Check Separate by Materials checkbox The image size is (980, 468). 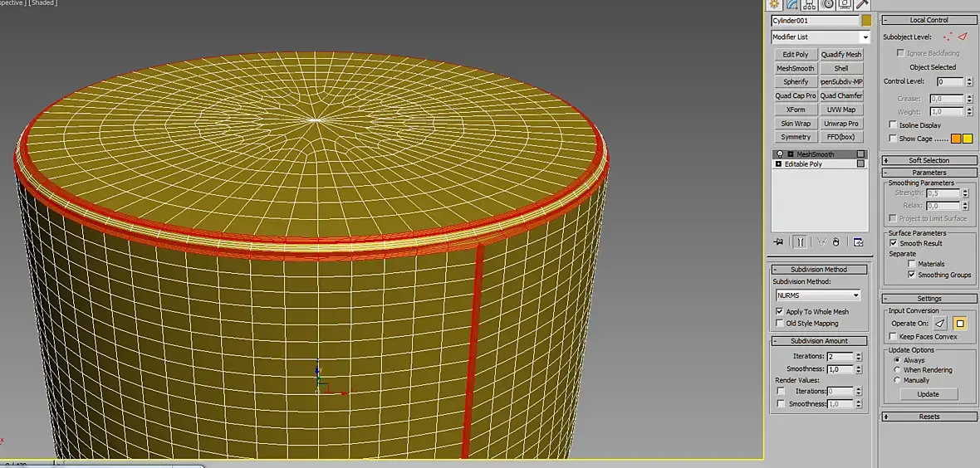[911, 264]
